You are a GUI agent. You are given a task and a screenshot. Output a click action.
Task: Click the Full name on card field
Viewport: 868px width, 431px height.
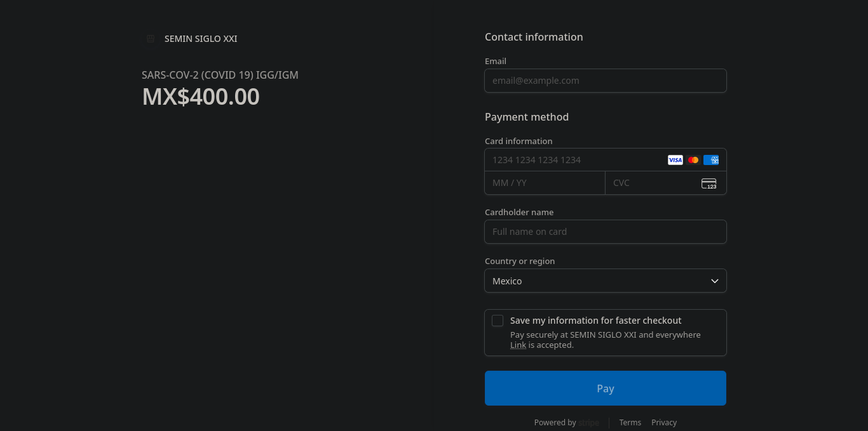tap(605, 231)
